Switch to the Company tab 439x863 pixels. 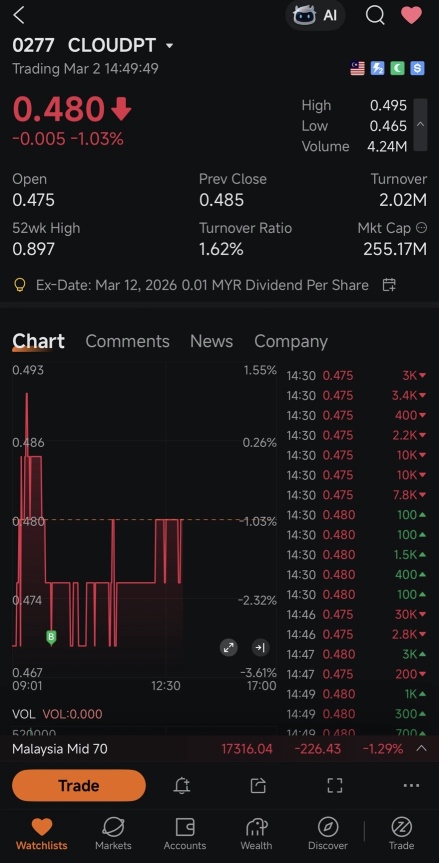pos(290,341)
